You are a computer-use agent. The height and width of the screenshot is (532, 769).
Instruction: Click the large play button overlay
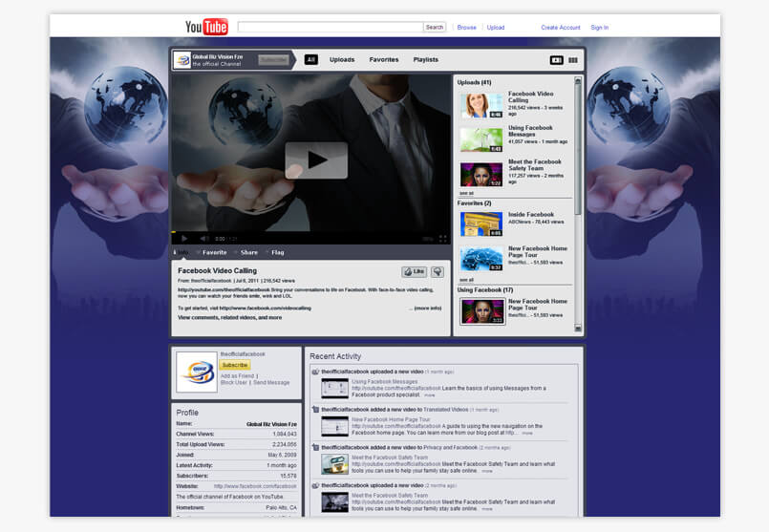[x=316, y=160]
